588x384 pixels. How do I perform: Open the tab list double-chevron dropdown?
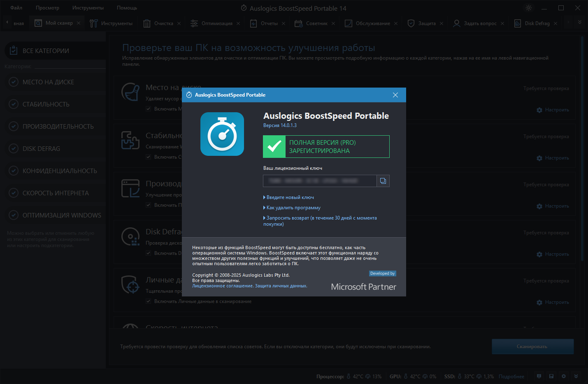[579, 22]
